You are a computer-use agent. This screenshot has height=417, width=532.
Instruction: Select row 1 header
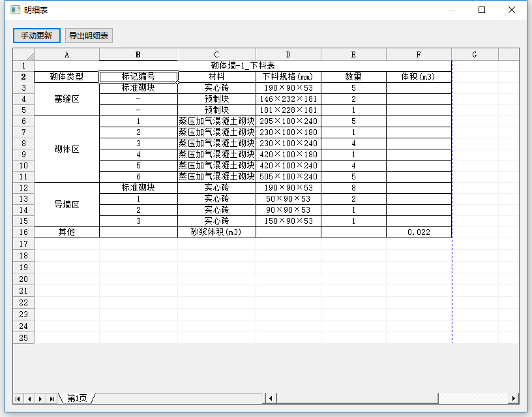tap(23, 65)
